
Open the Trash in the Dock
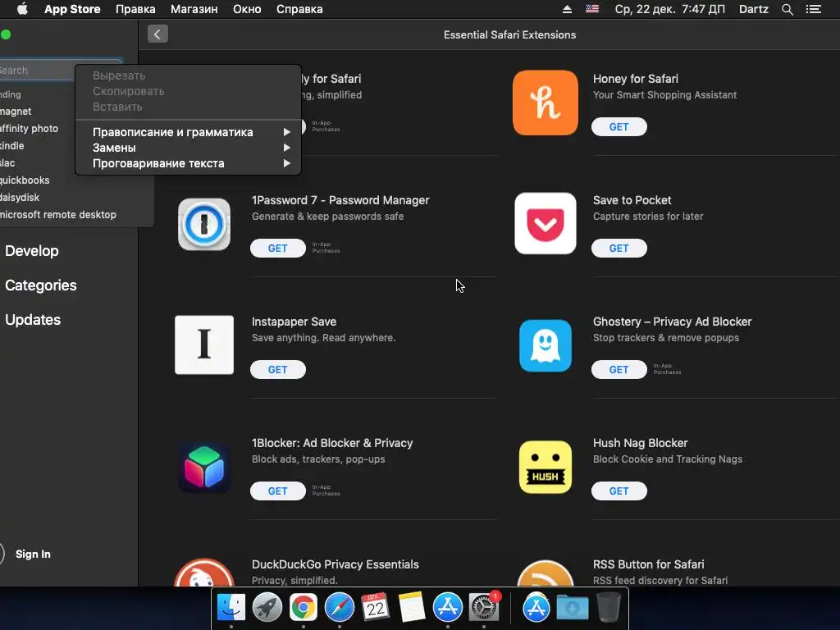tap(609, 608)
